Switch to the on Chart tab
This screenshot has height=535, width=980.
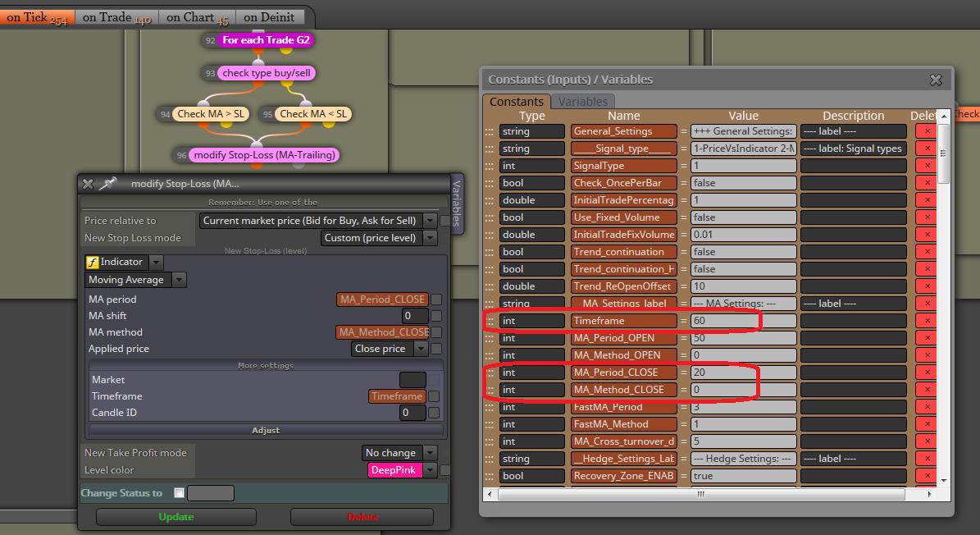(197, 17)
